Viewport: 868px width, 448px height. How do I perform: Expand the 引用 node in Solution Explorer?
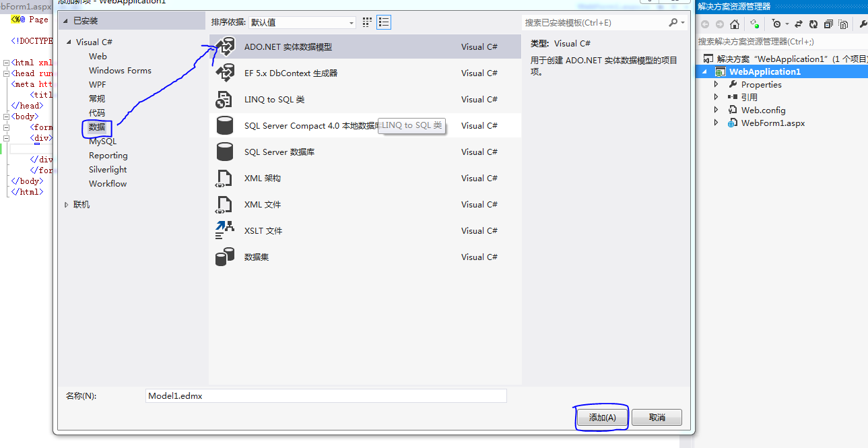(x=716, y=97)
